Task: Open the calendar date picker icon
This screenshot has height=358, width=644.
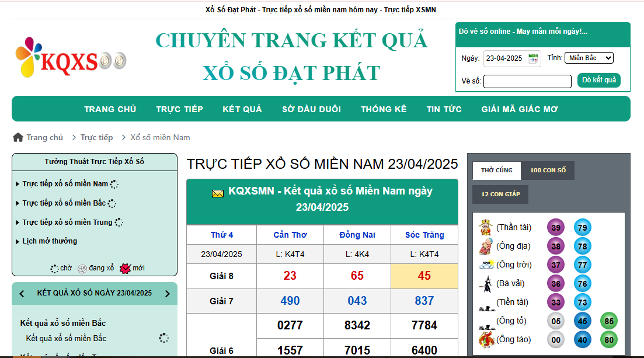Action: coord(533,58)
